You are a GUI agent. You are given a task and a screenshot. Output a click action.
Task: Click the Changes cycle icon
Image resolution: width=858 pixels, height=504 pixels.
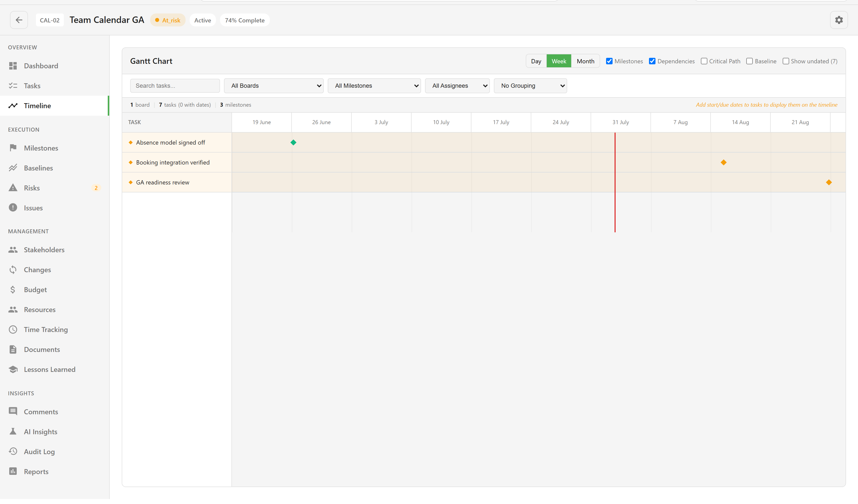pyautogui.click(x=13, y=270)
